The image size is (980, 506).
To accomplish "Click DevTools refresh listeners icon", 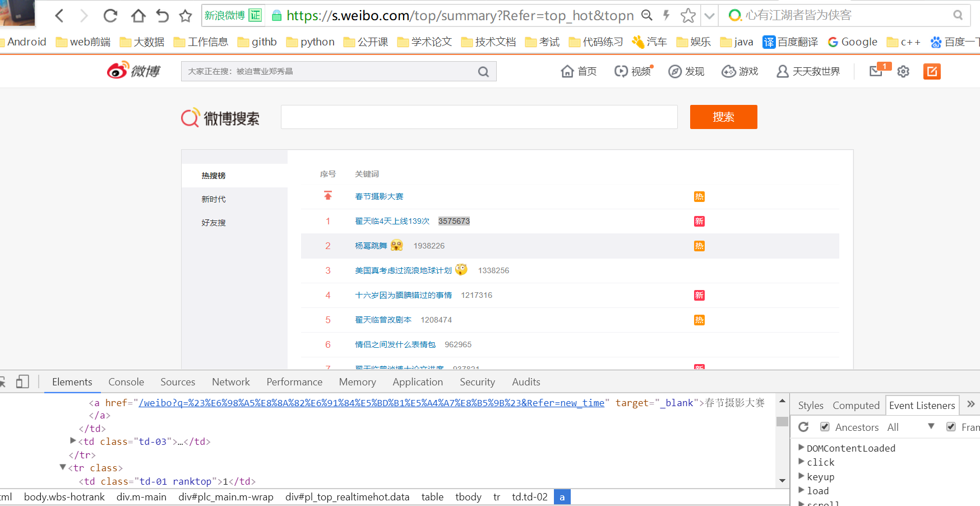I will point(803,427).
